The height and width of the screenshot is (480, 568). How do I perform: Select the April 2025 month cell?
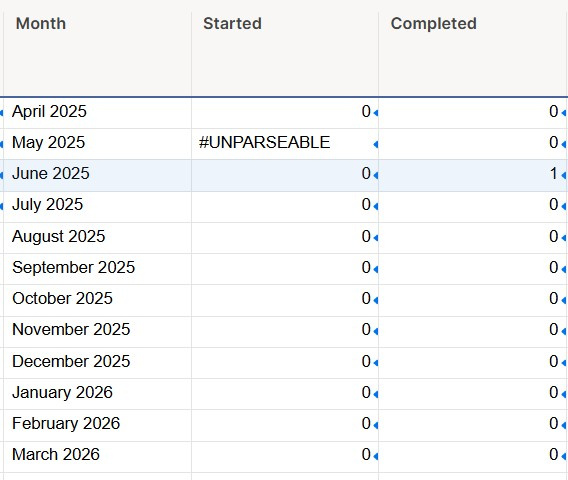[97, 113]
